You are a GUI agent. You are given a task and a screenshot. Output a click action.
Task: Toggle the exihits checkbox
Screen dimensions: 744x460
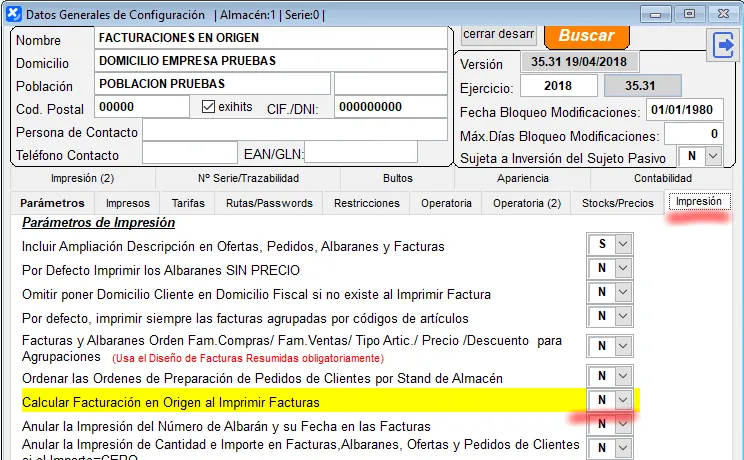click(209, 107)
